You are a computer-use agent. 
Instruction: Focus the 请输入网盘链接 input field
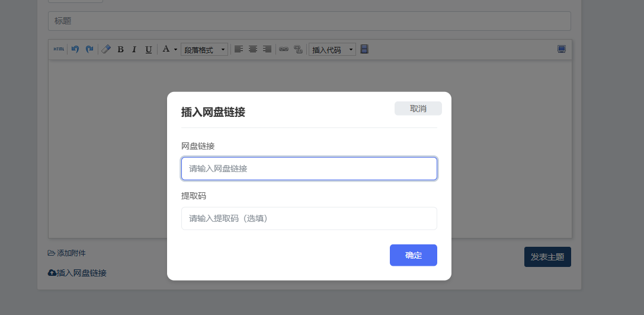pyautogui.click(x=309, y=168)
